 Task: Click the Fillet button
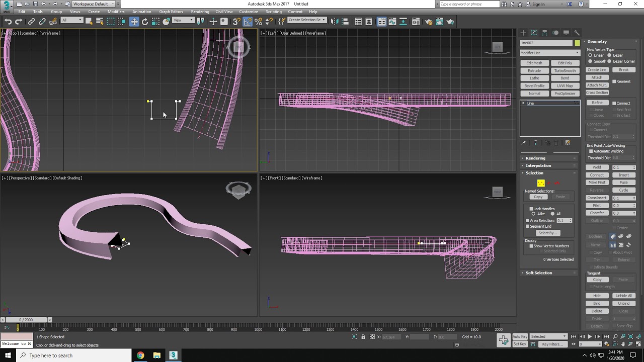coord(597,205)
